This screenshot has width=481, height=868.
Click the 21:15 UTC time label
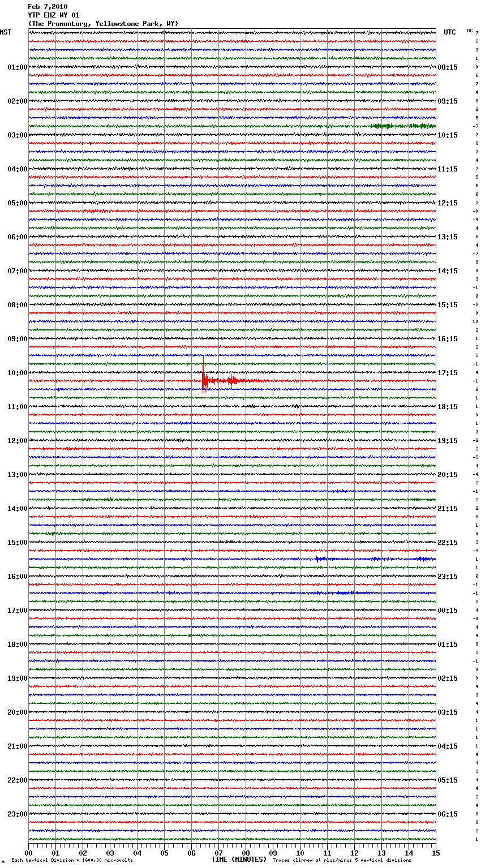click(x=448, y=509)
